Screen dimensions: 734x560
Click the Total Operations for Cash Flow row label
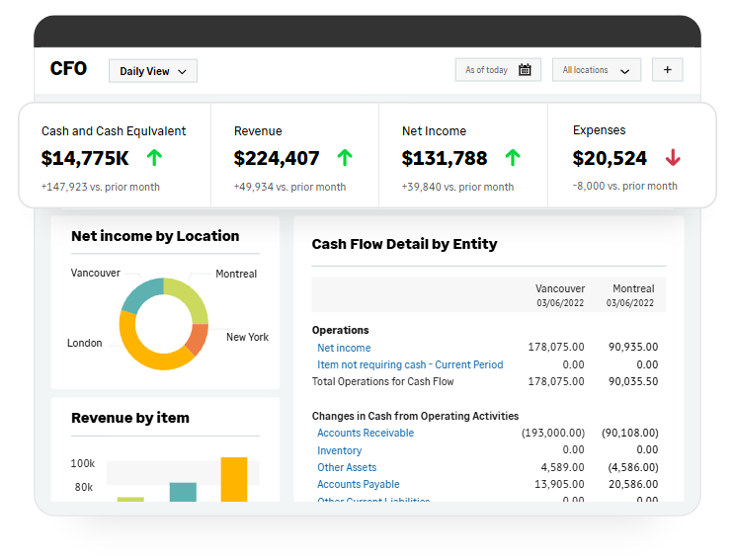(x=383, y=381)
